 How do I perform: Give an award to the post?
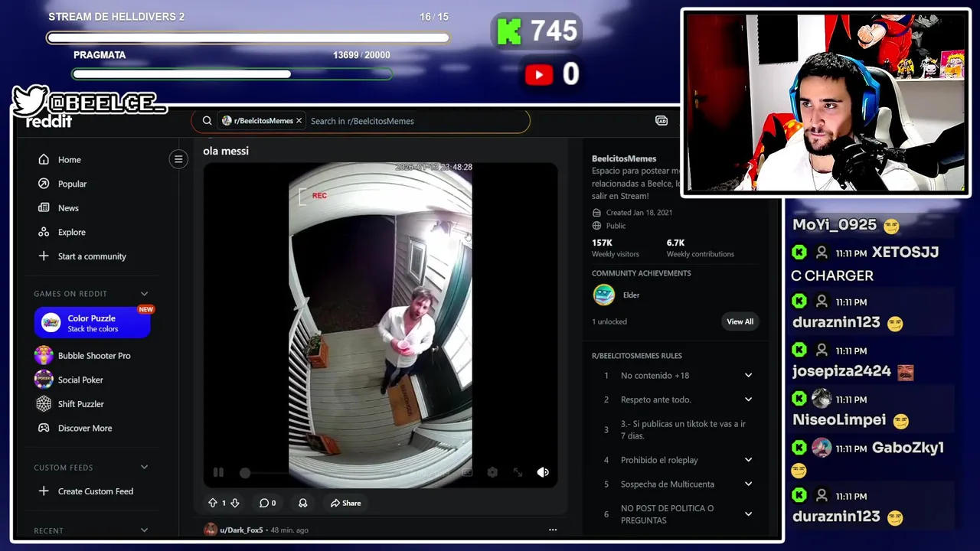[302, 503]
